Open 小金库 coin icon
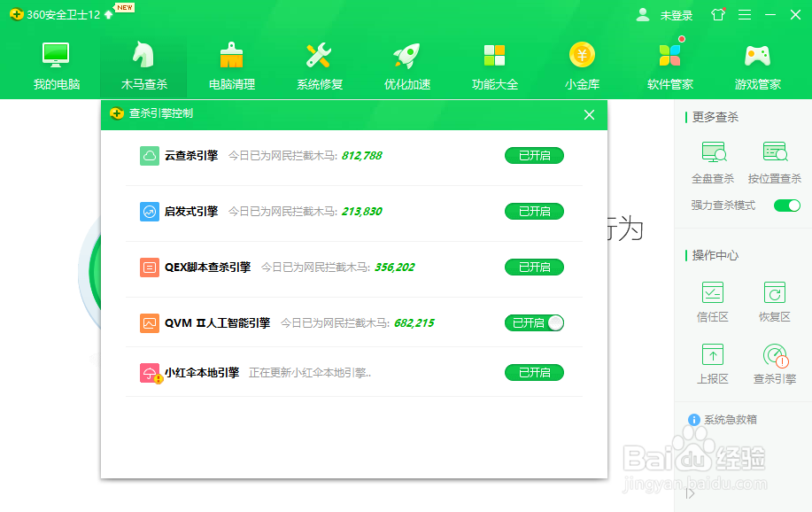812x512 pixels. [582, 54]
